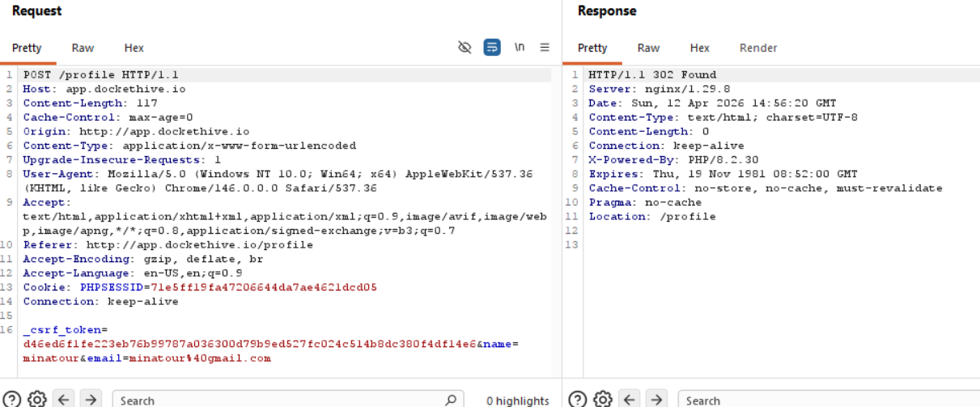Go to previous match in Response search
This screenshot has width=980, height=407.
629,399
